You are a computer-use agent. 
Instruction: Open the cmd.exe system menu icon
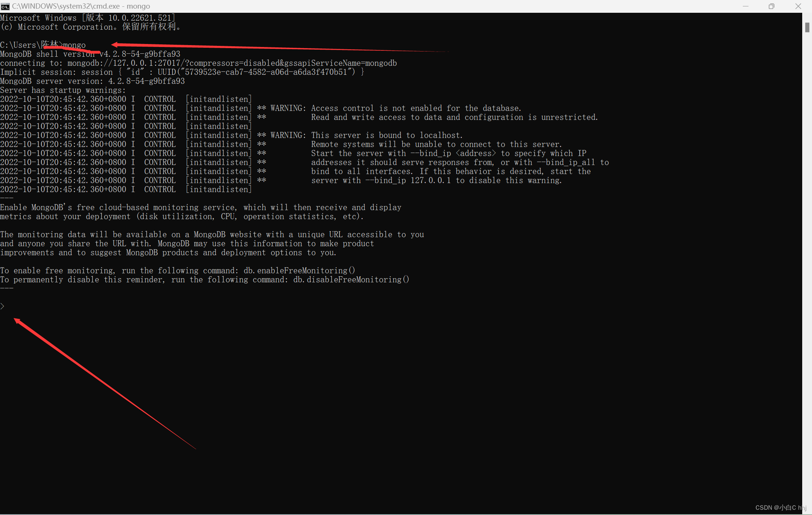coord(5,6)
